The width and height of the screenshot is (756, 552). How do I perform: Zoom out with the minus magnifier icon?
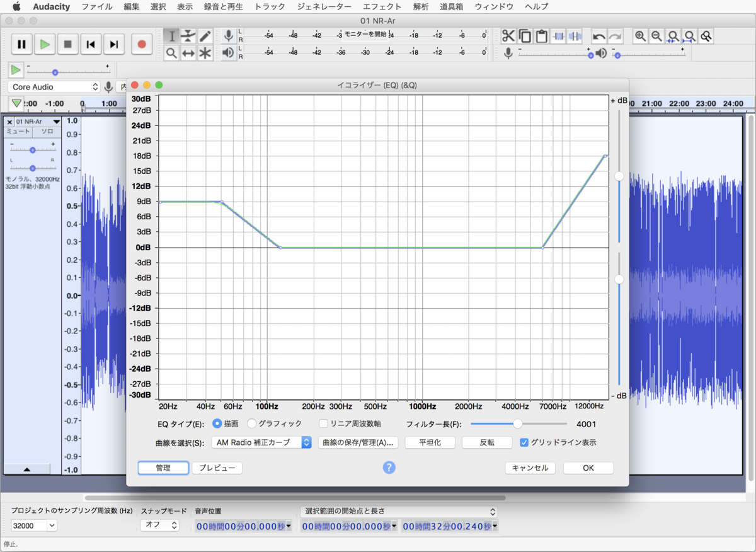pos(657,36)
